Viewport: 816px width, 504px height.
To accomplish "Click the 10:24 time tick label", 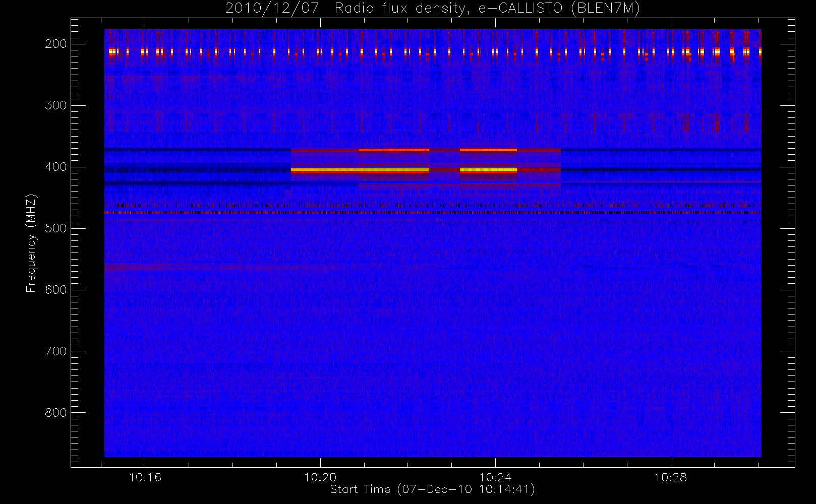I will 495,477.
